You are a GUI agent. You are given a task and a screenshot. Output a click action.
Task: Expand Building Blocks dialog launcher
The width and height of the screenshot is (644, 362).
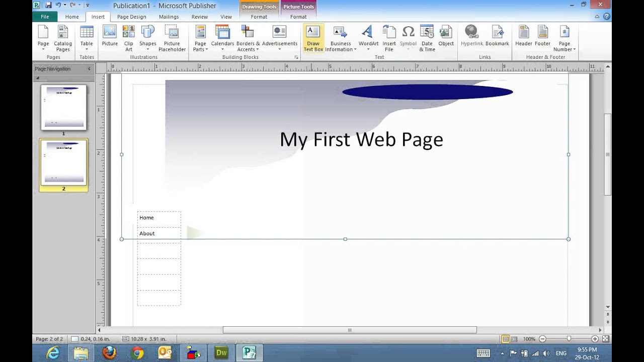pyautogui.click(x=296, y=58)
